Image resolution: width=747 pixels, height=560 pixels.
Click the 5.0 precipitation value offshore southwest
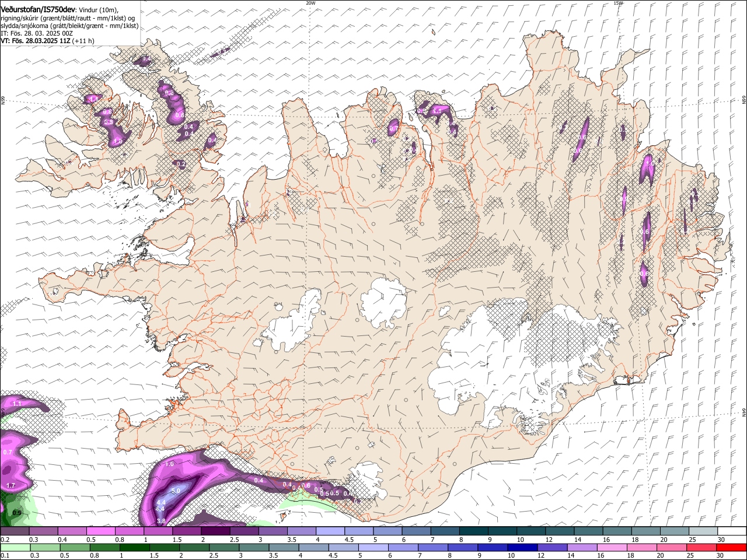coord(176,491)
